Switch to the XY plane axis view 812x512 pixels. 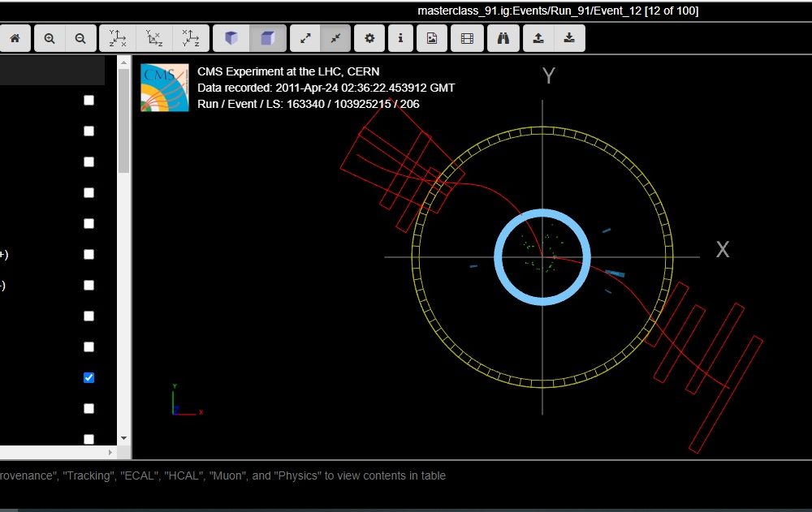(x=118, y=38)
